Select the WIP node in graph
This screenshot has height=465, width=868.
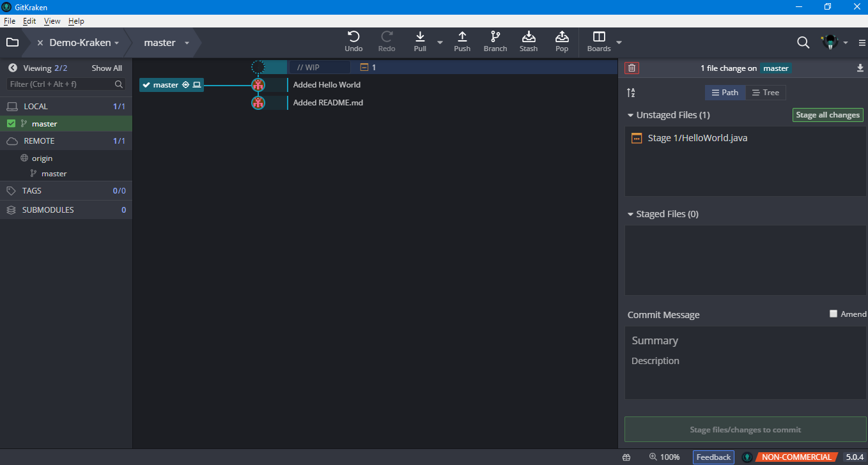coord(258,66)
